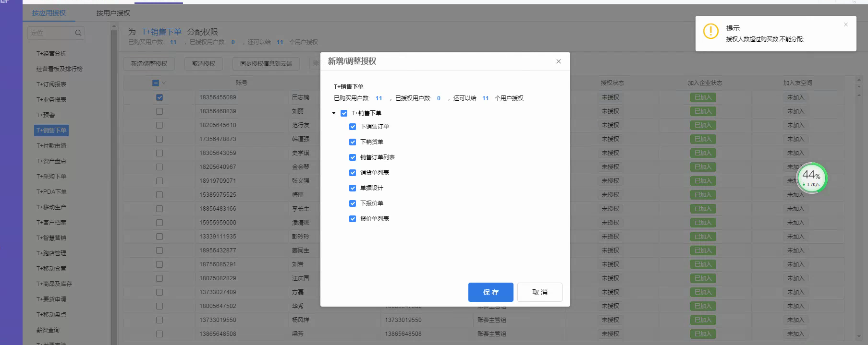
Task: Click 账套主管组 cell in row 13865648508
Action: click(492, 334)
